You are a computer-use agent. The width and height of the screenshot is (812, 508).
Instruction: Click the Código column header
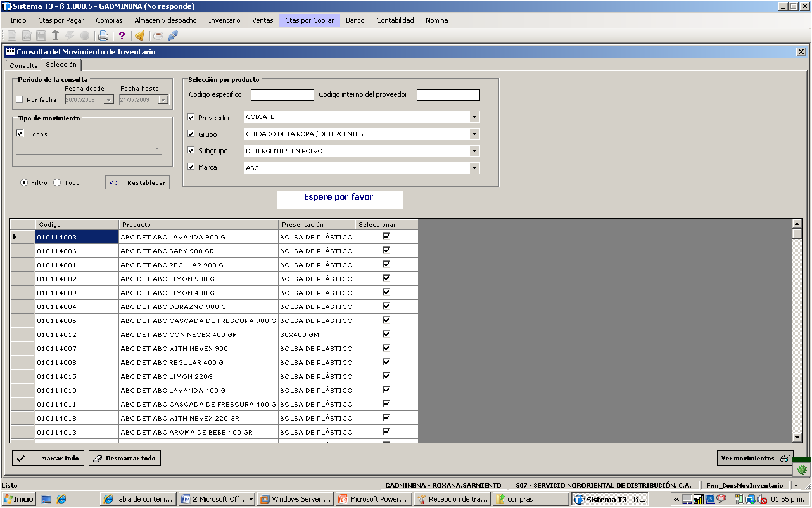[77, 224]
